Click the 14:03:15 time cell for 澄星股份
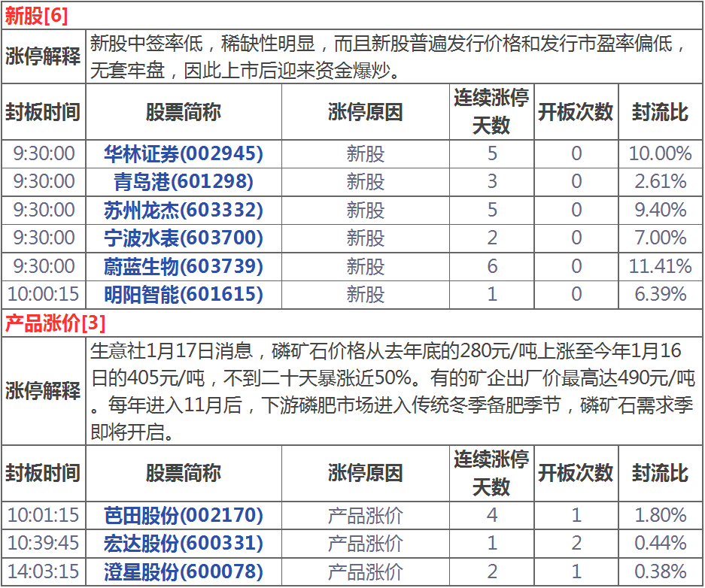The image size is (705, 588). pos(43,571)
